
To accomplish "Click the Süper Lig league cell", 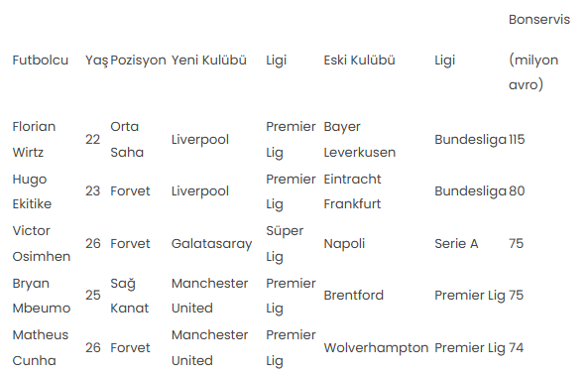I will pyautogui.click(x=285, y=244).
